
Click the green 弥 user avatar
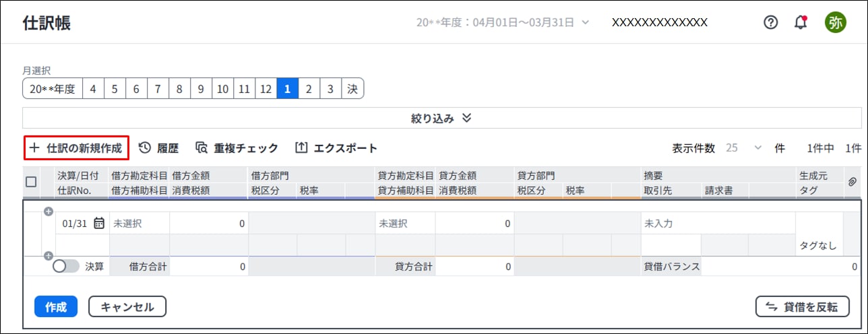pyautogui.click(x=835, y=22)
